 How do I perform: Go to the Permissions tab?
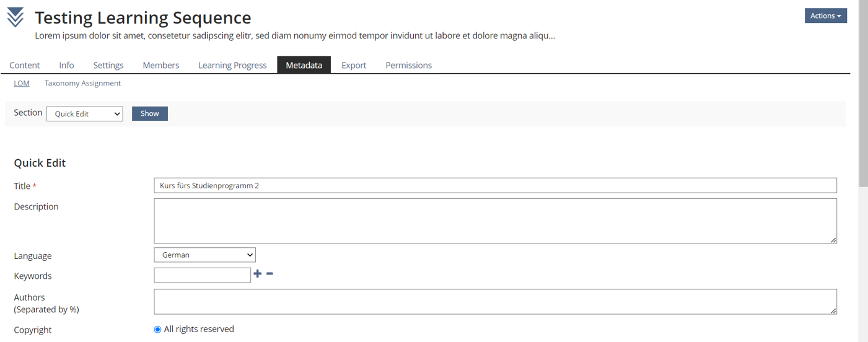tap(408, 65)
